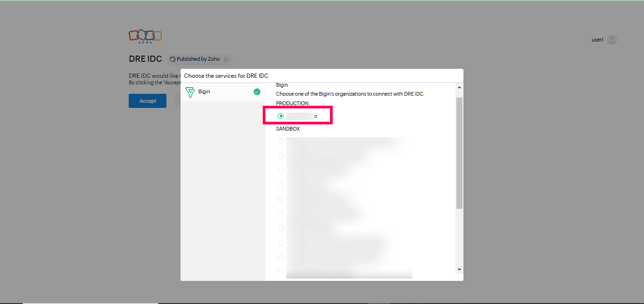Open the user1 profile avatar

pyautogui.click(x=612, y=40)
